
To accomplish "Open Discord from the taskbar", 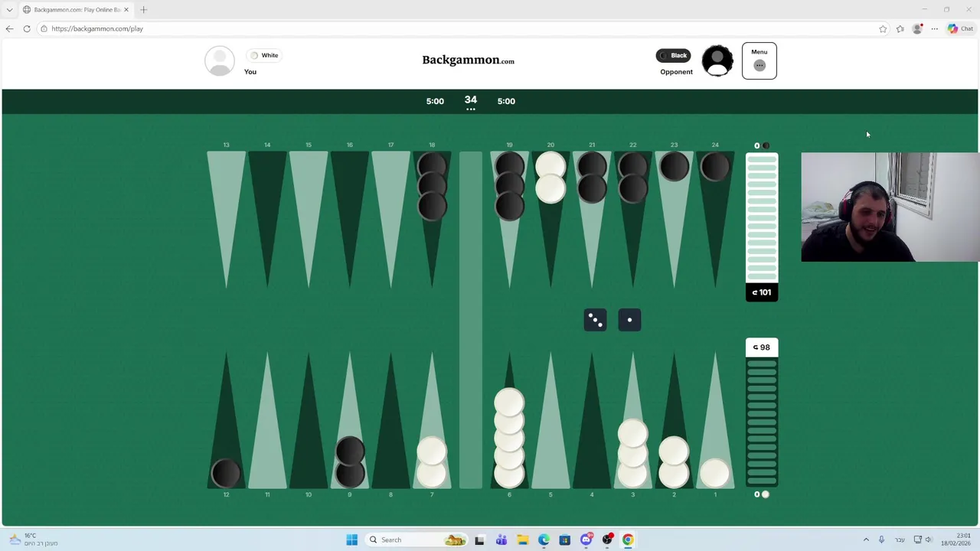I will pos(586,540).
